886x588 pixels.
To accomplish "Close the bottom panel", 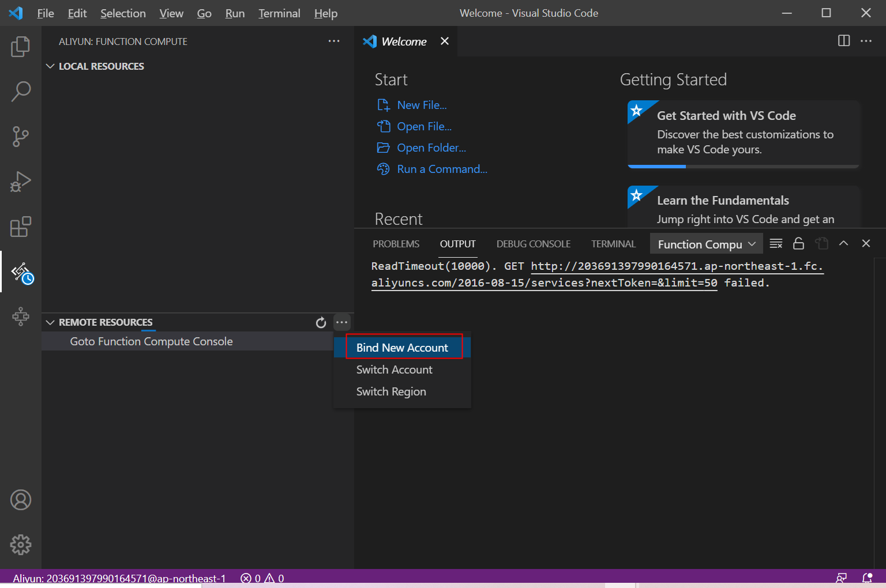I will pos(866,243).
